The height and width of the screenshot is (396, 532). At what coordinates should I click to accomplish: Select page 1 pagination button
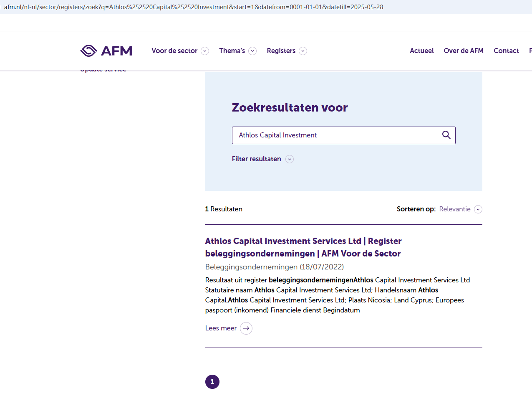coord(212,382)
